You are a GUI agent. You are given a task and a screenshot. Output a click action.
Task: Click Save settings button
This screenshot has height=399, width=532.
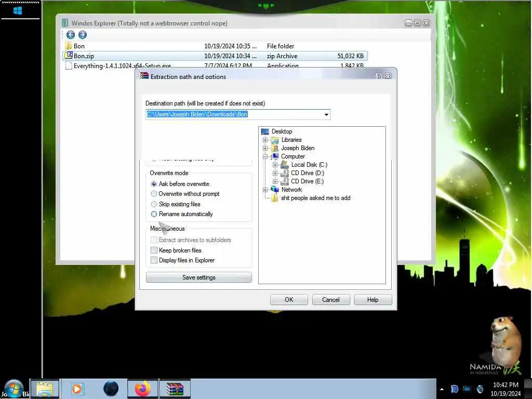[x=199, y=277]
